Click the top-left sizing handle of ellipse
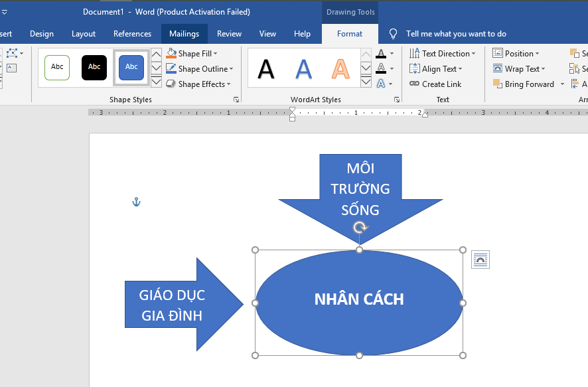This screenshot has height=387, width=588. (x=255, y=250)
